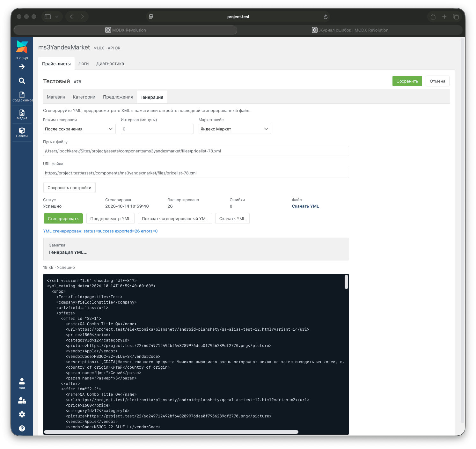This screenshot has height=449, width=476.
Task: Expand the browser sidebar chevron menu
Action: pos(57,17)
